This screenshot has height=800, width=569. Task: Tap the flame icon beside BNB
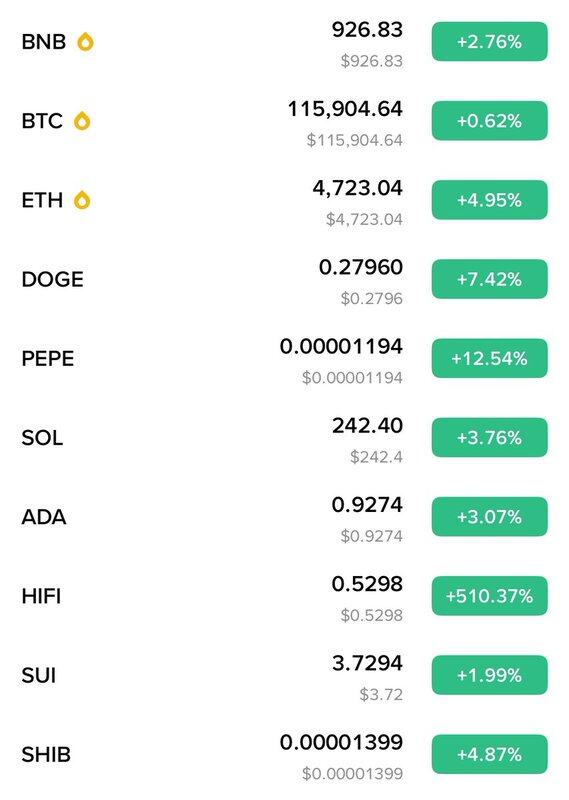click(x=85, y=42)
